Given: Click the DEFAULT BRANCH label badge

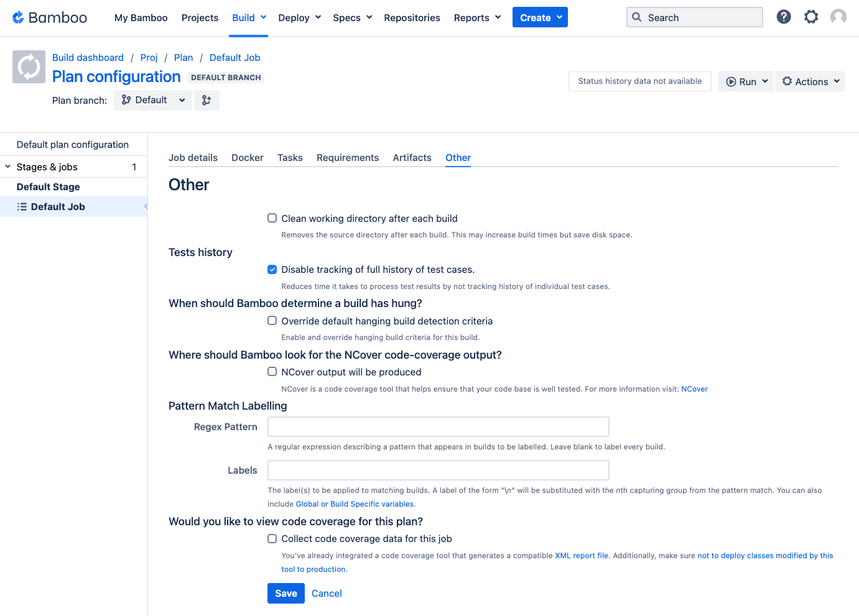Looking at the screenshot, I should [x=226, y=78].
